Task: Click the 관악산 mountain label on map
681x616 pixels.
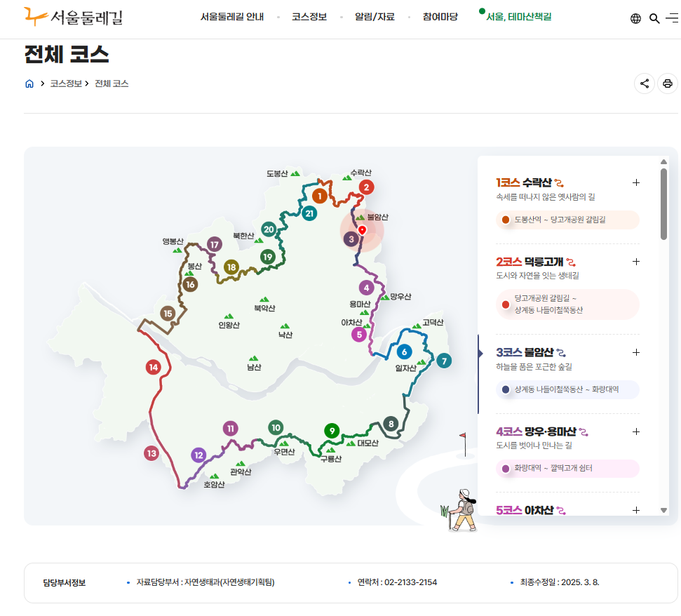Action: click(241, 471)
